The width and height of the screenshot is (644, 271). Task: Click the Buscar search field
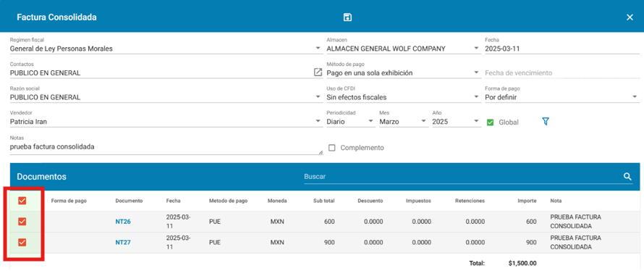click(x=462, y=176)
